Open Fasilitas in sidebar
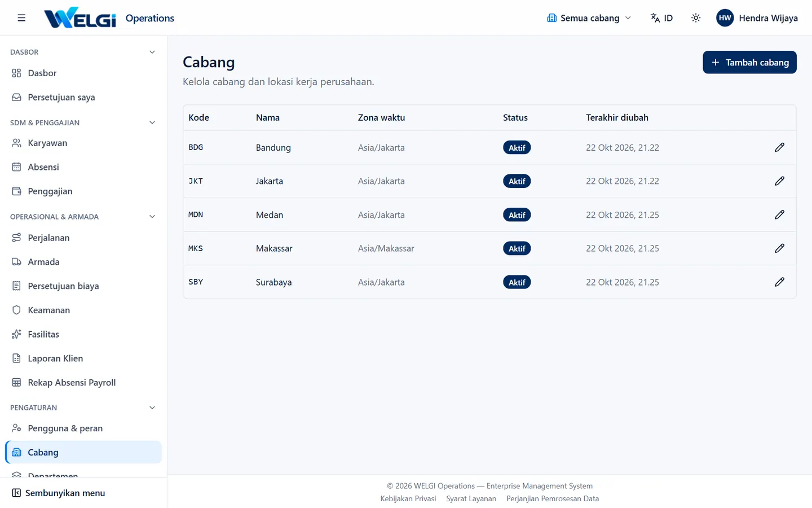This screenshot has width=812, height=508. point(83,334)
